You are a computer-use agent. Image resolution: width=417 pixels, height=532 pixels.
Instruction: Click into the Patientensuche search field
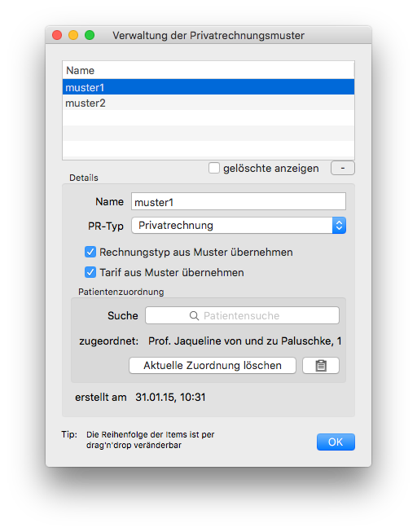click(242, 315)
